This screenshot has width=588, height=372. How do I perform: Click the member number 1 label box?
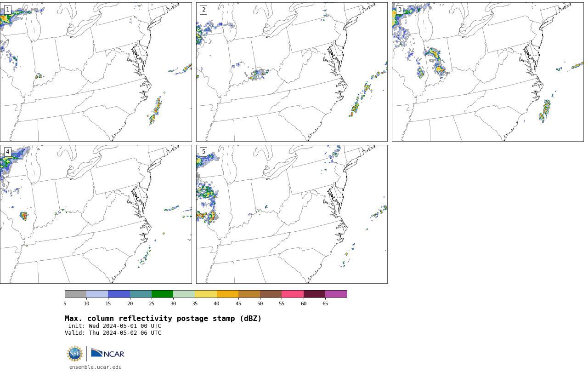[x=7, y=10]
